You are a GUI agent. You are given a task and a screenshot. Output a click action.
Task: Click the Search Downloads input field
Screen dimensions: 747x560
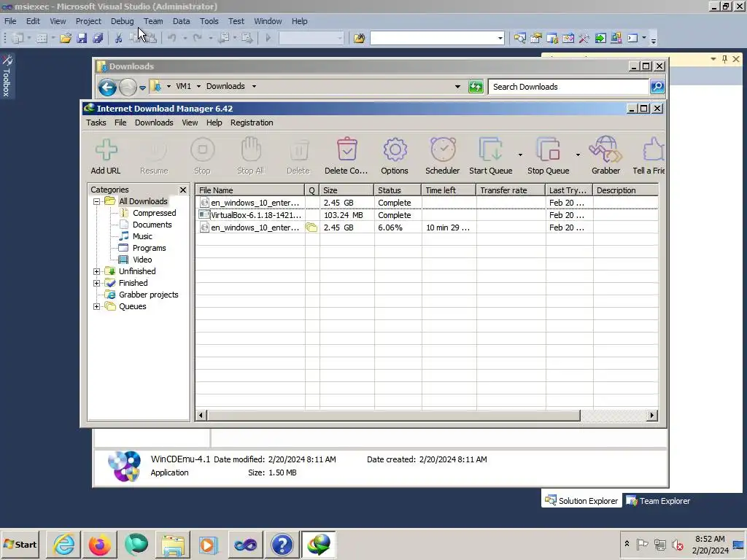point(568,87)
